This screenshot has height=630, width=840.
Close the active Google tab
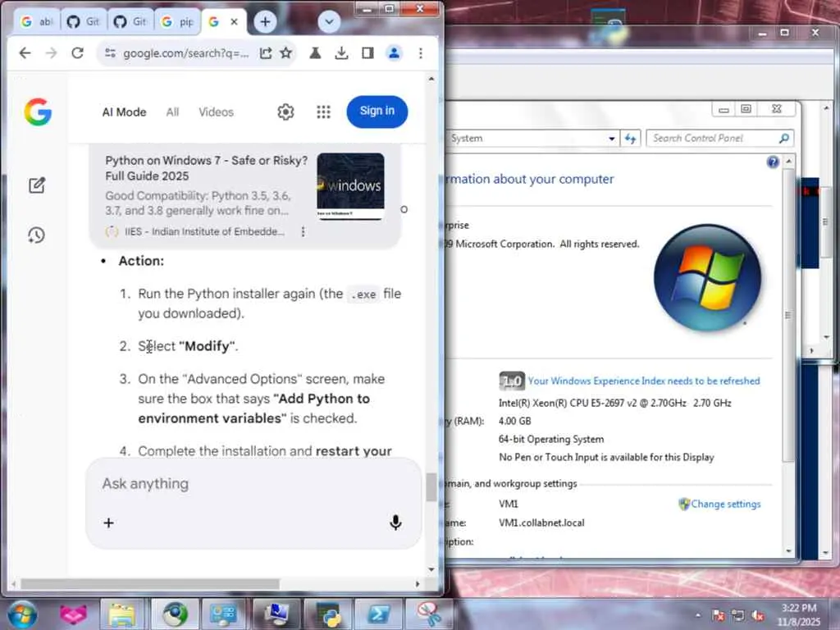click(x=234, y=22)
